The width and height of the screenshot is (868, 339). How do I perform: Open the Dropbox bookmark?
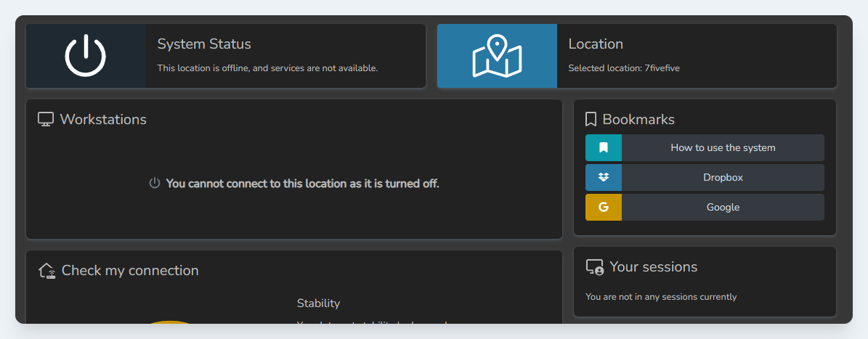pos(723,177)
